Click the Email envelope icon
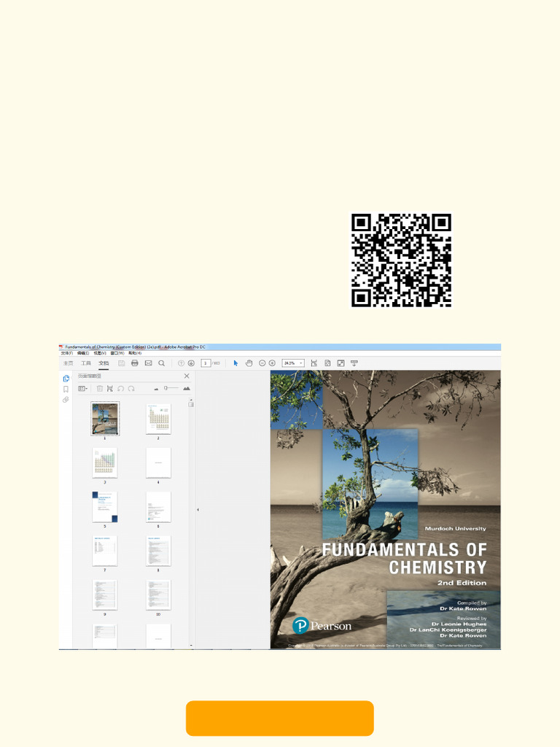The width and height of the screenshot is (560, 747). 148,363
